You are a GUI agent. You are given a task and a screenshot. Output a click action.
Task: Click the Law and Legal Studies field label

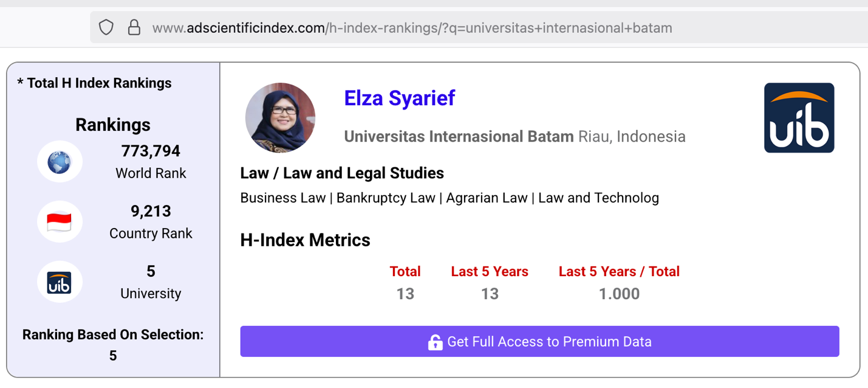click(341, 173)
